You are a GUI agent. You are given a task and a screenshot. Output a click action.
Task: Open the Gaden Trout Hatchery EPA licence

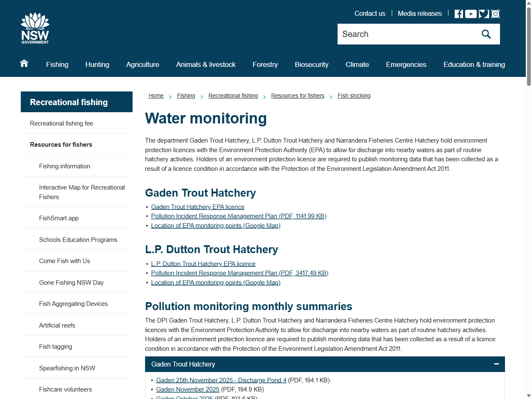[x=197, y=207]
